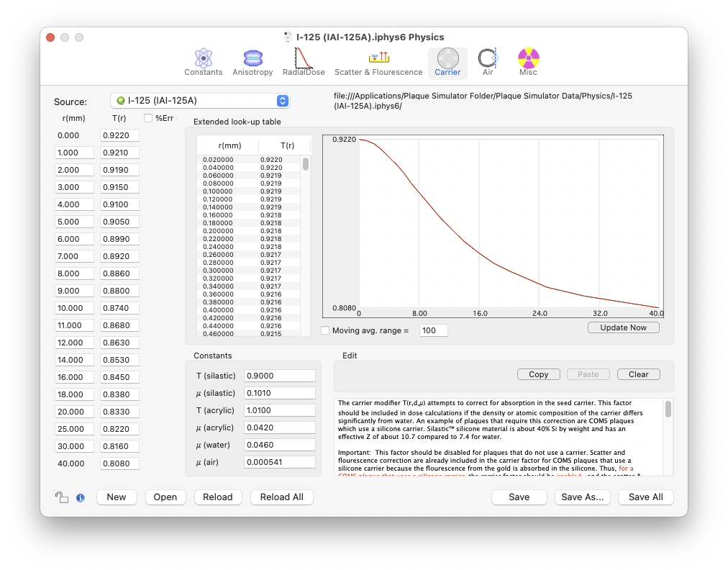
Task: Click the document icon in title bar
Action: [x=288, y=37]
